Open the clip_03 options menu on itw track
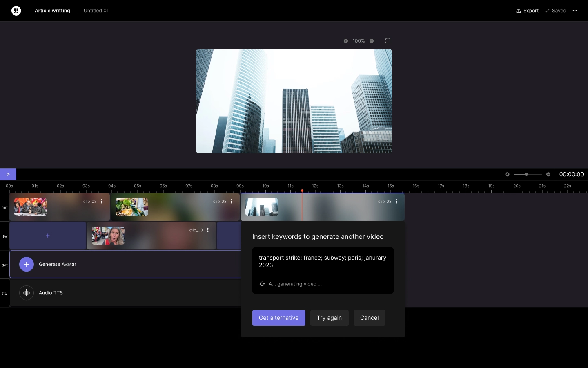Screen dimensions: 588x368 [208, 230]
